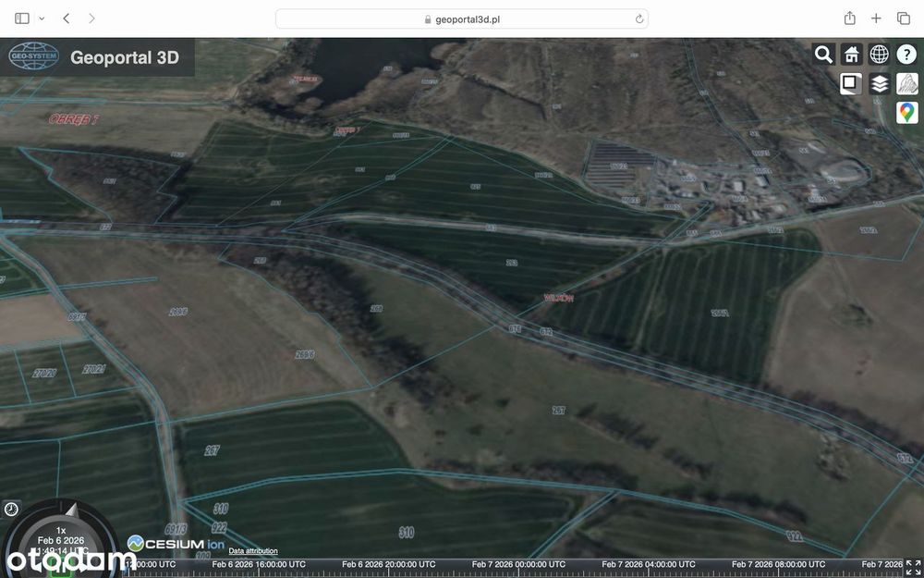Select parcel labeled 257
Screen dimensions: 924x578
pos(559,411)
